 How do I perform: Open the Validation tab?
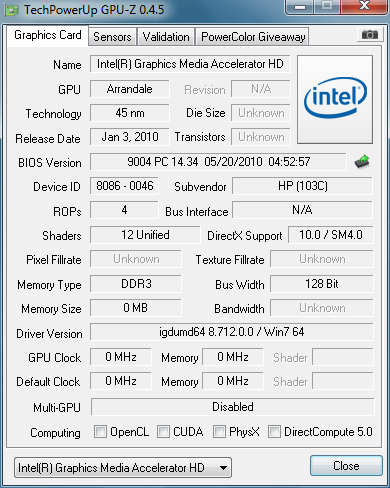tap(166, 37)
